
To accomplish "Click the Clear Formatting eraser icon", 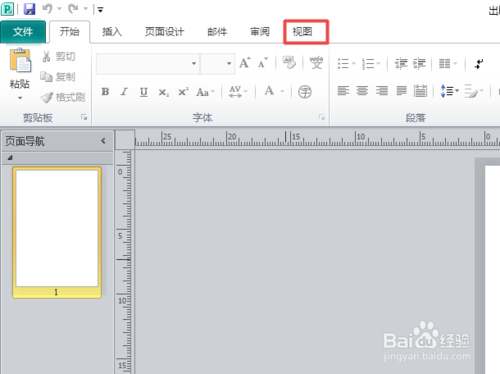I will pos(289,63).
